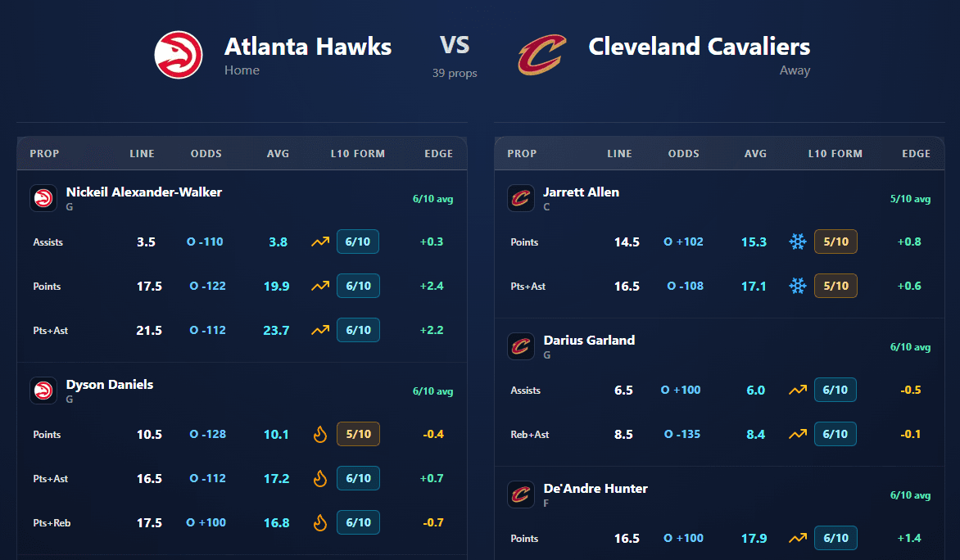
Task: Click Jarrett Allen's Cavaliers avatar icon
Action: point(521,198)
